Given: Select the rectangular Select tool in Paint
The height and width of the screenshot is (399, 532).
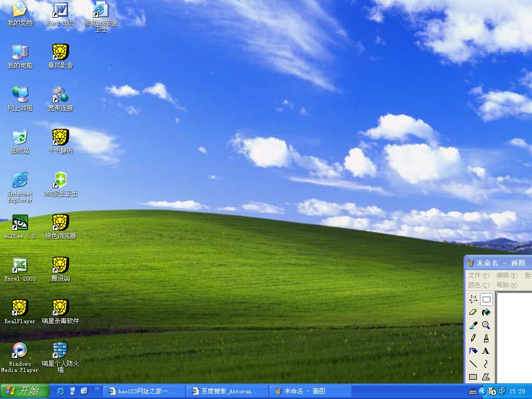Looking at the screenshot, I should point(486,299).
